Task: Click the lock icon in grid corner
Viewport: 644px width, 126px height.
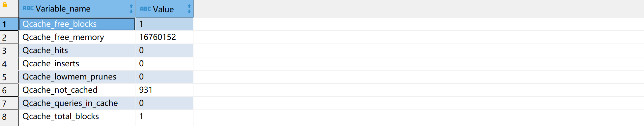Action: click(5, 5)
